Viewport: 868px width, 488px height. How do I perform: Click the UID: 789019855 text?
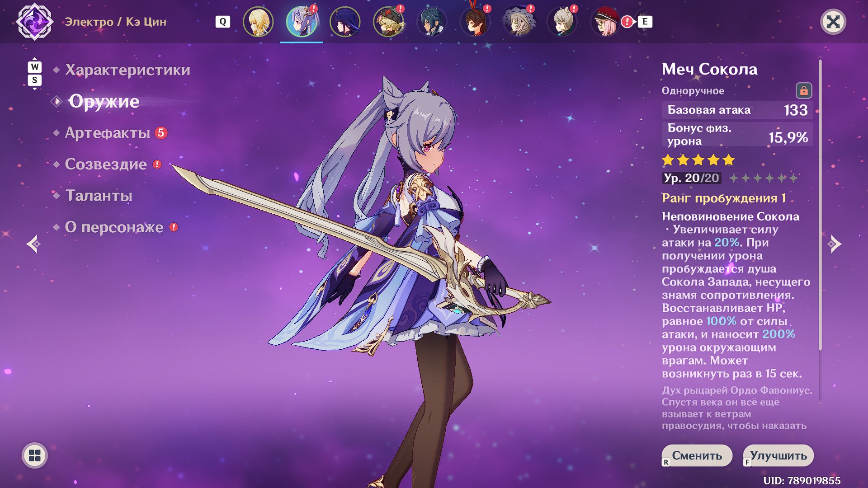[802, 480]
